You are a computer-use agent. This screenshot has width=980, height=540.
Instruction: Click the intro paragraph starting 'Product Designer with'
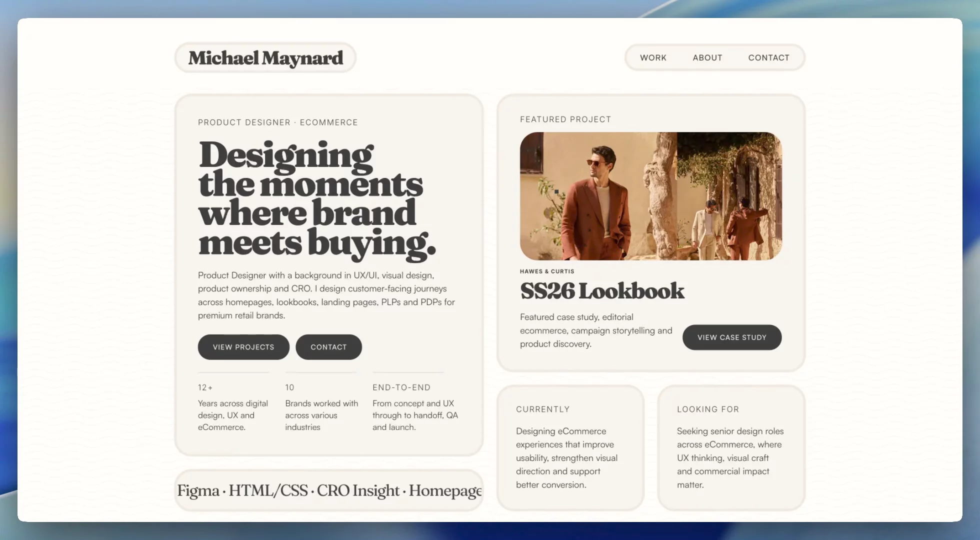326,295
